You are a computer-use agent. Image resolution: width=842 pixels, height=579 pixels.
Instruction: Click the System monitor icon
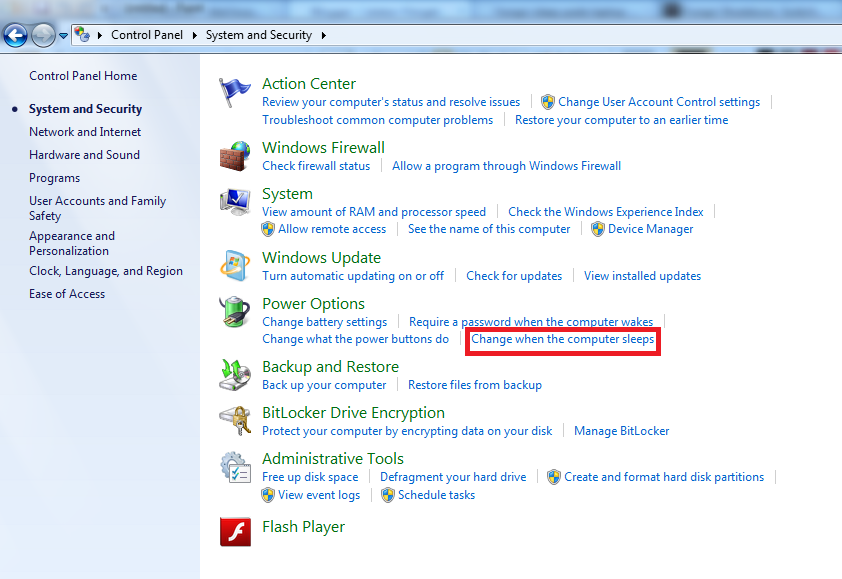pos(235,202)
